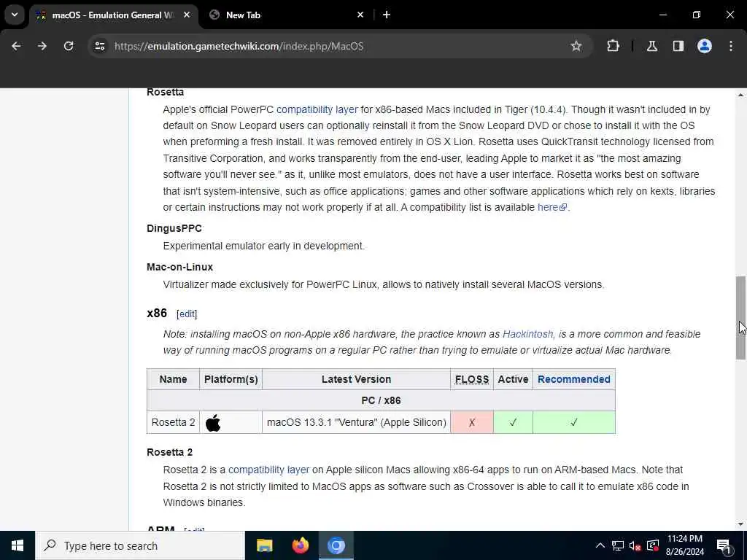Image resolution: width=747 pixels, height=560 pixels.
Task: Open the Extensions puzzle icon
Action: [613, 46]
